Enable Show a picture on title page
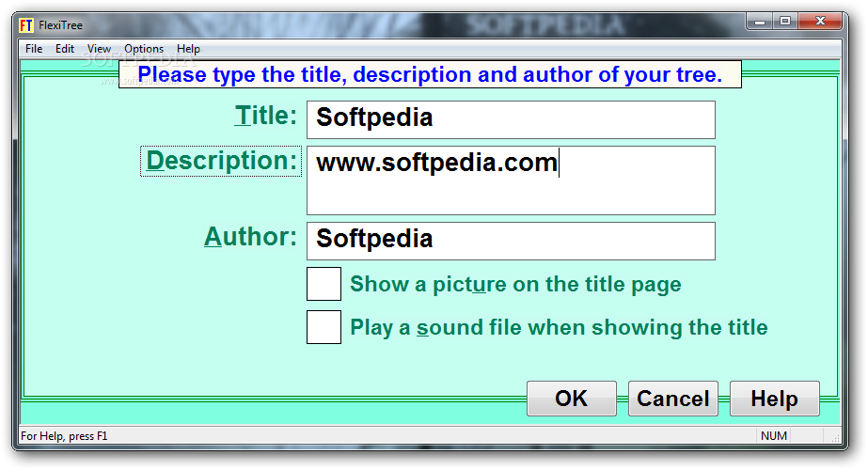Image resolution: width=868 pixels, height=470 pixels. [324, 284]
